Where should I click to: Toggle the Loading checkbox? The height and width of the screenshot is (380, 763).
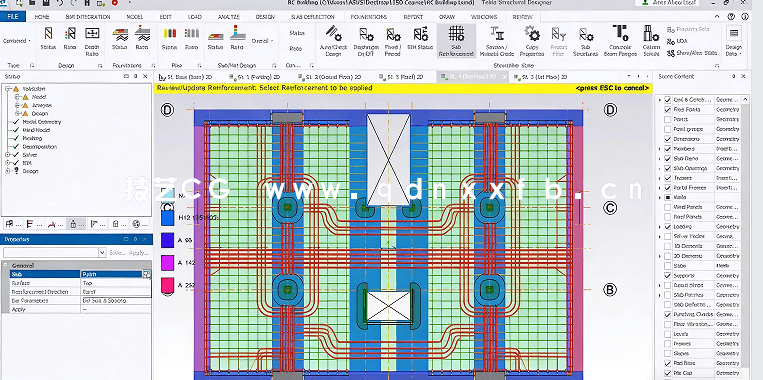tap(668, 226)
